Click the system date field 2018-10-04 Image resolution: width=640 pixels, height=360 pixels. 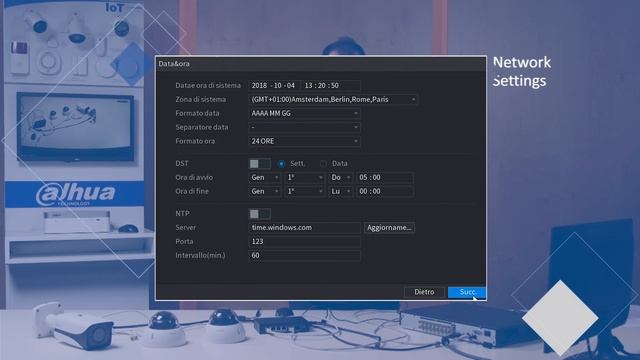273,85
